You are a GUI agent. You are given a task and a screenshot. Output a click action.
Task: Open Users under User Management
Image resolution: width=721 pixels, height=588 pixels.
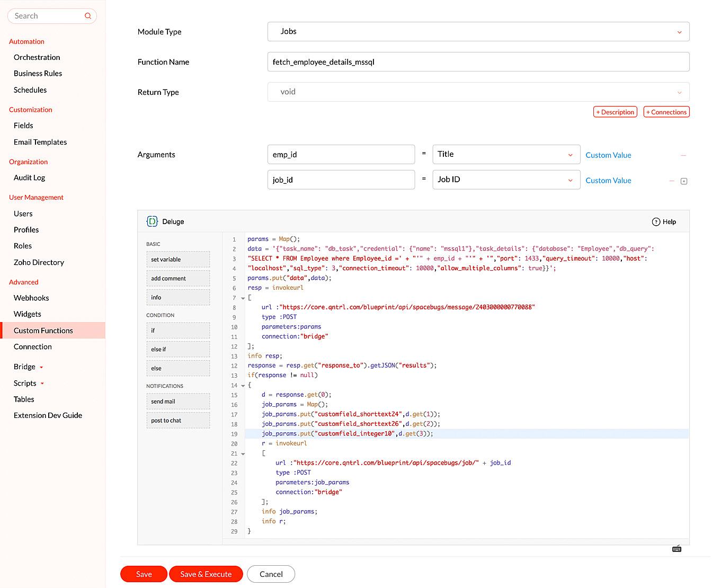tap(23, 213)
